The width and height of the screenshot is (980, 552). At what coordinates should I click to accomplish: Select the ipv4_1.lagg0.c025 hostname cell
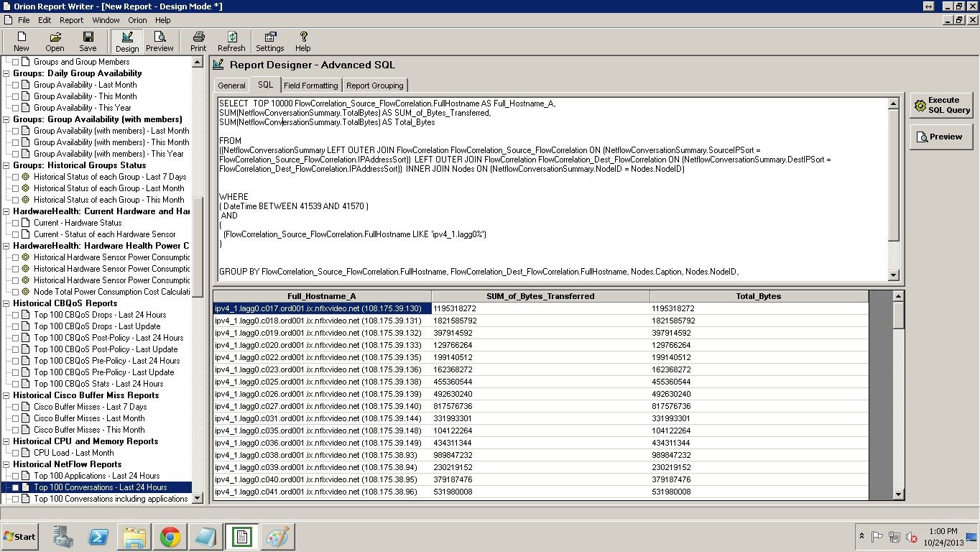tap(322, 382)
